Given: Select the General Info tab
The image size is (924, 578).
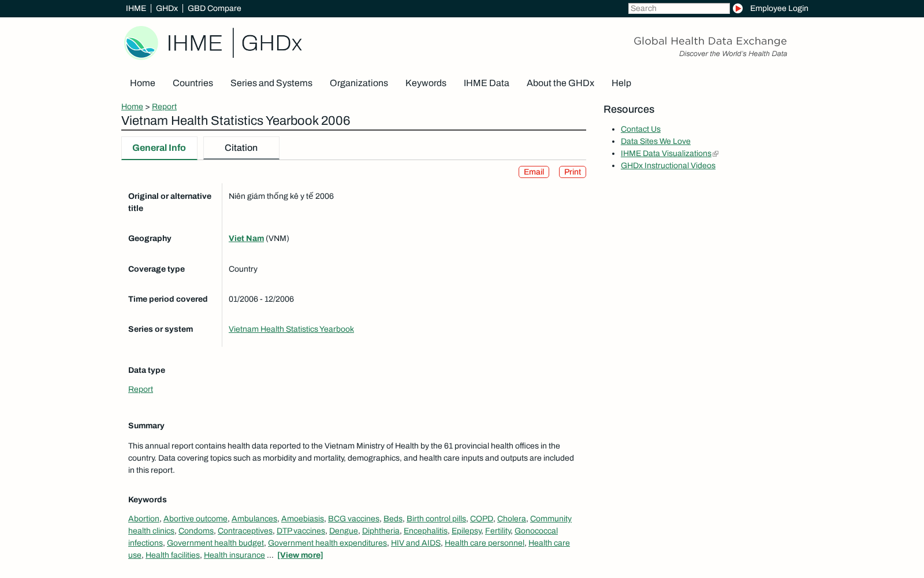Looking at the screenshot, I should [159, 148].
